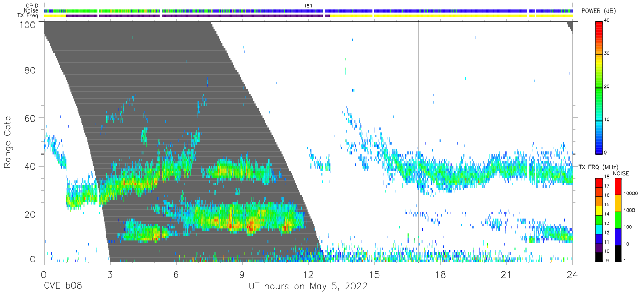The image size is (644, 297).
Task: Click the "18" UT hours tick label
Action: 441,274
